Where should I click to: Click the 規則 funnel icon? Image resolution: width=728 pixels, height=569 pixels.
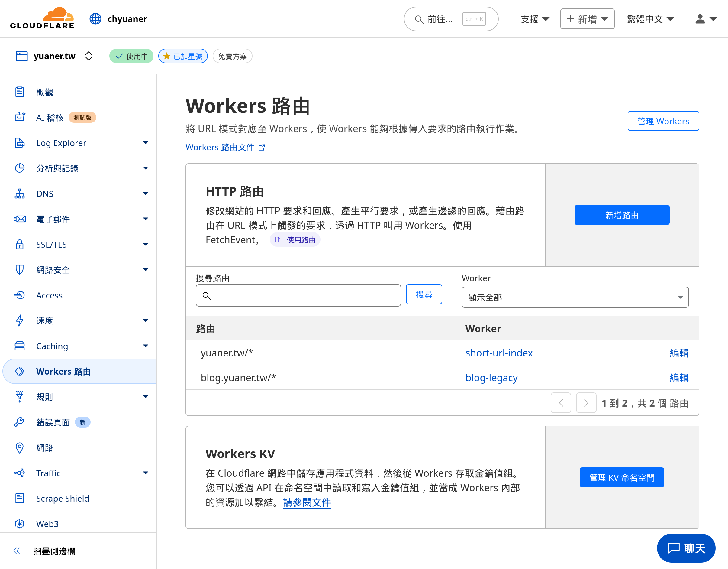20,397
